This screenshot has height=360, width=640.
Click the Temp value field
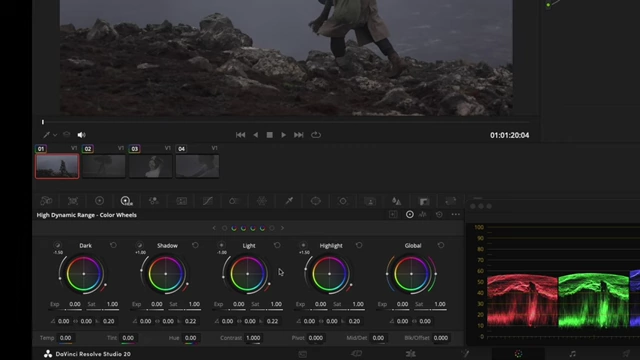(66, 338)
